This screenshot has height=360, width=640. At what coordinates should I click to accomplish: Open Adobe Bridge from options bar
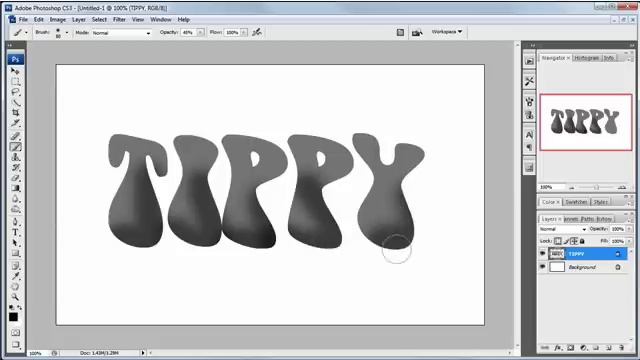tap(417, 32)
